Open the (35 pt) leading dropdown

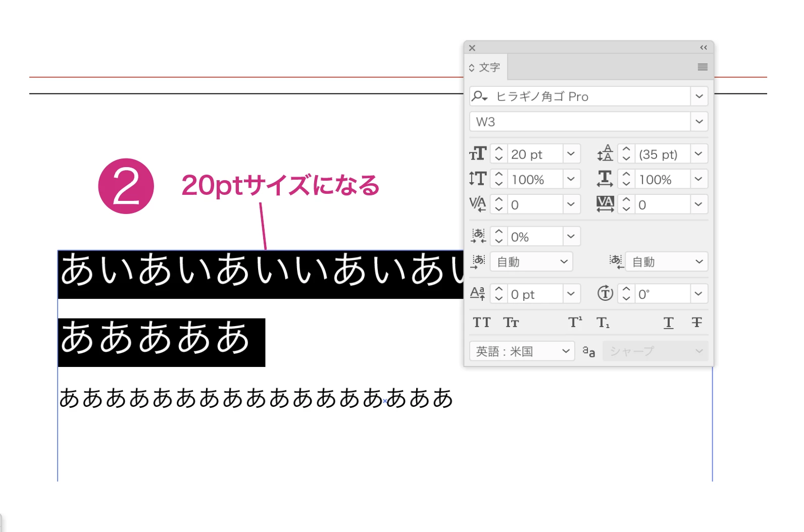click(x=698, y=154)
